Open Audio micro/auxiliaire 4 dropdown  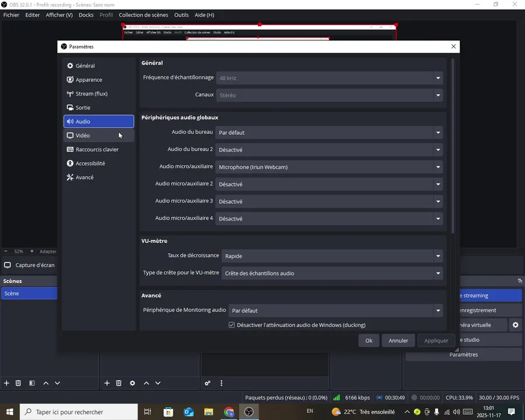(329, 219)
